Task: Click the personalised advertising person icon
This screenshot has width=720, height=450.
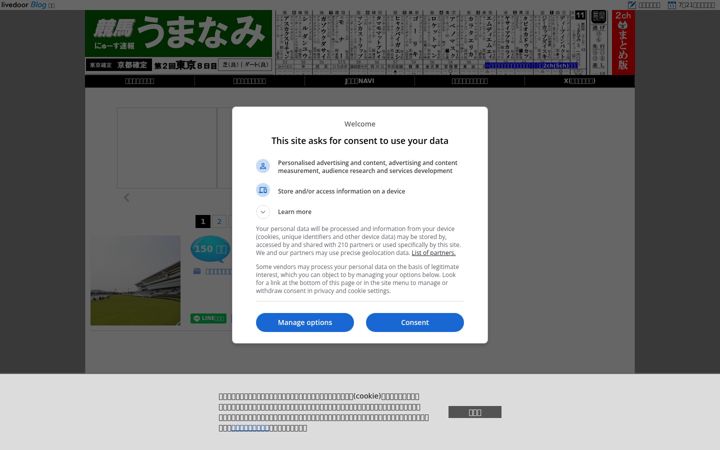Action: [x=263, y=166]
